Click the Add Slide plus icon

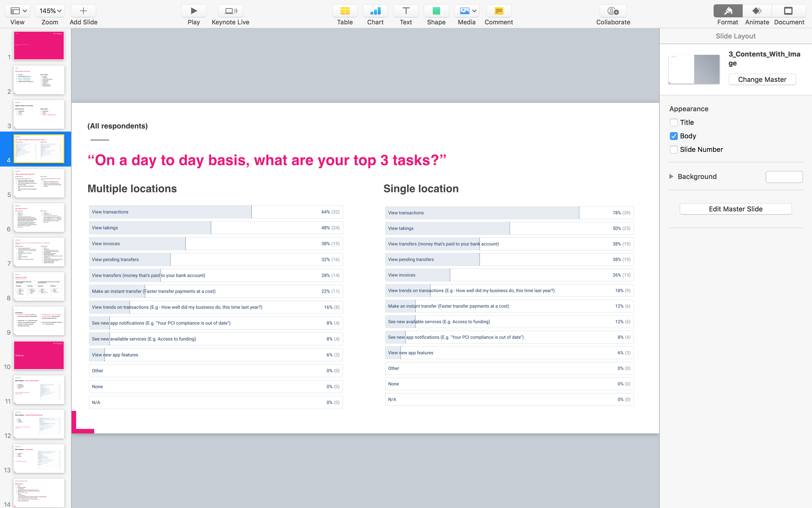click(83, 11)
